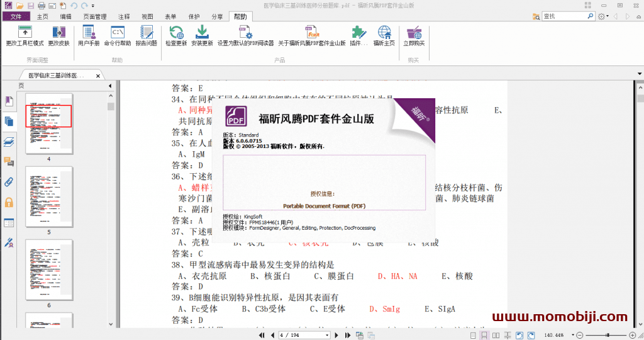The height and width of the screenshot is (340, 644).
Task: Click the Undo arrow in quick access toolbar
Action: coord(74,6)
